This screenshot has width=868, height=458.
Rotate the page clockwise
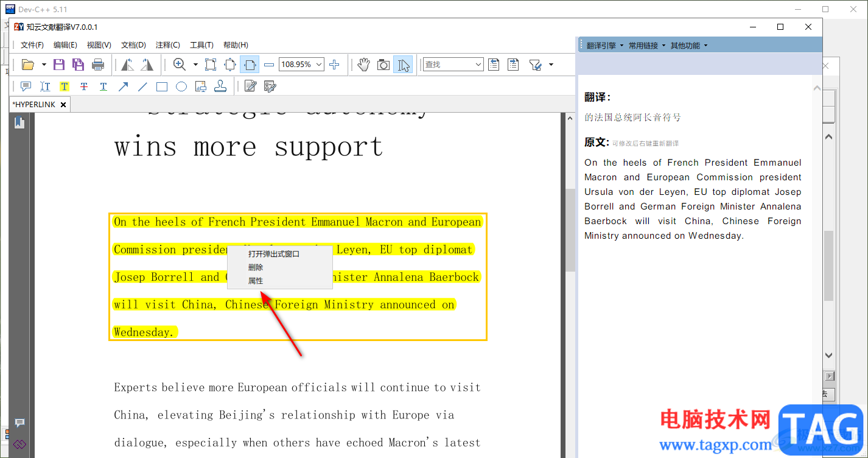147,65
